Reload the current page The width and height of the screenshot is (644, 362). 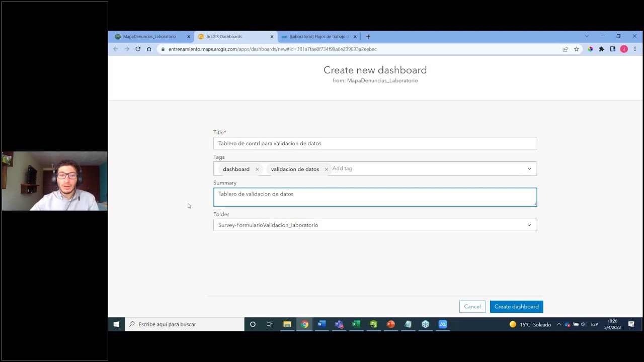pyautogui.click(x=138, y=49)
